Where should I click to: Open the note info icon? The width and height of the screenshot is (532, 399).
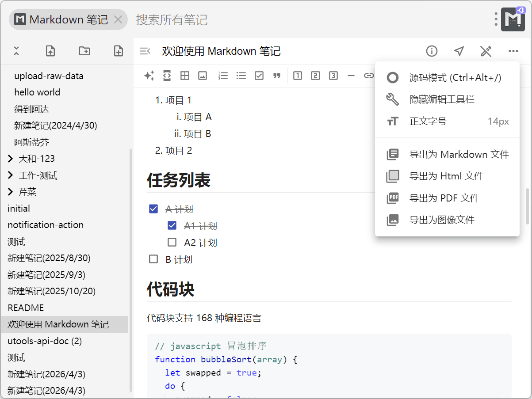[432, 51]
